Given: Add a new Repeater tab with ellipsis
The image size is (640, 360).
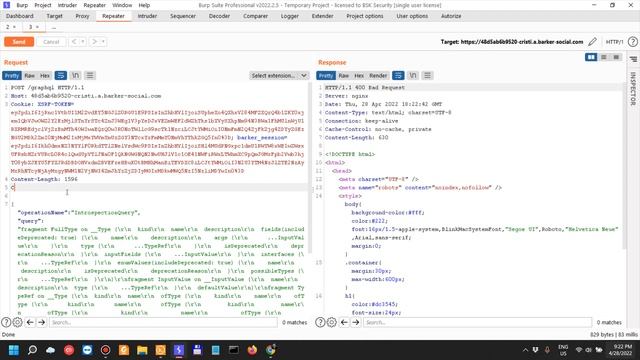Looking at the screenshot, I should [x=53, y=27].
